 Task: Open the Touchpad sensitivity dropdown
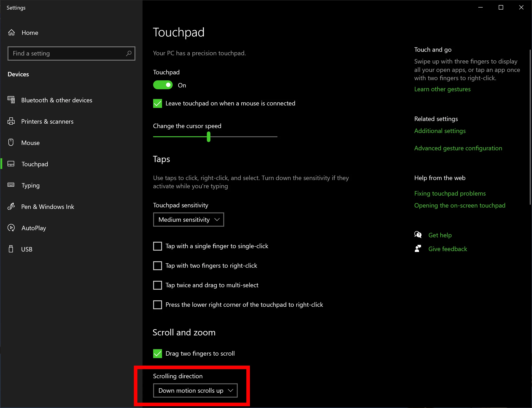point(188,220)
